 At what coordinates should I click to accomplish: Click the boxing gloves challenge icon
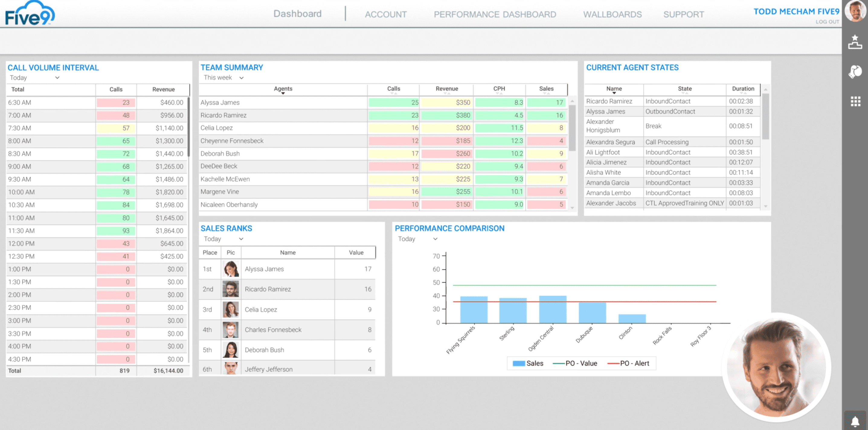coord(855,71)
